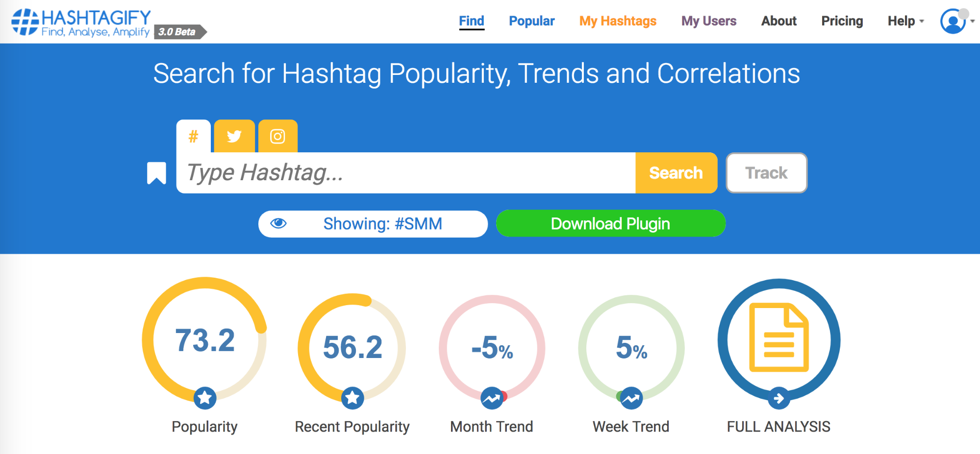This screenshot has height=454, width=980.
Task: Open My Users in navigation
Action: [708, 21]
